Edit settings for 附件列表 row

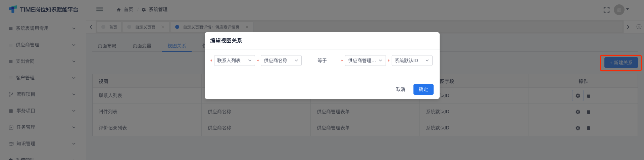[578, 112]
